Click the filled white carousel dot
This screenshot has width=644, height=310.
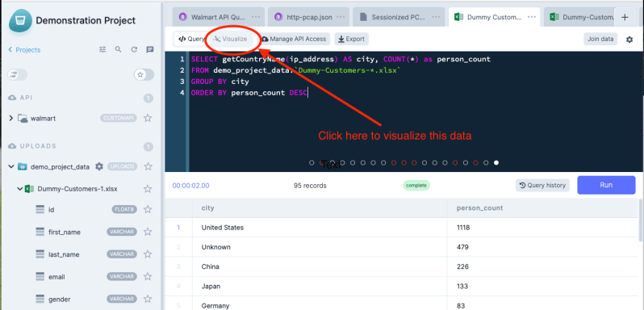click(x=496, y=162)
